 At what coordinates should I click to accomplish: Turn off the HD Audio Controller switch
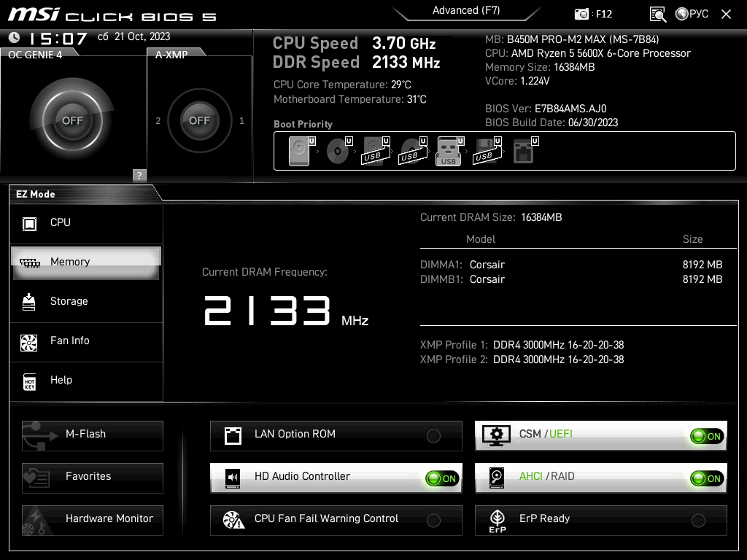click(442, 478)
